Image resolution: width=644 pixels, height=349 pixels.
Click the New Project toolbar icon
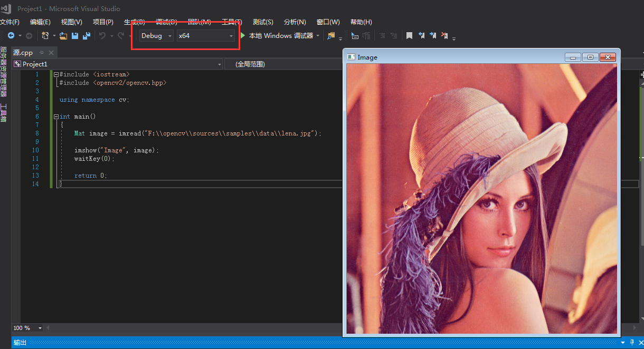click(x=45, y=36)
